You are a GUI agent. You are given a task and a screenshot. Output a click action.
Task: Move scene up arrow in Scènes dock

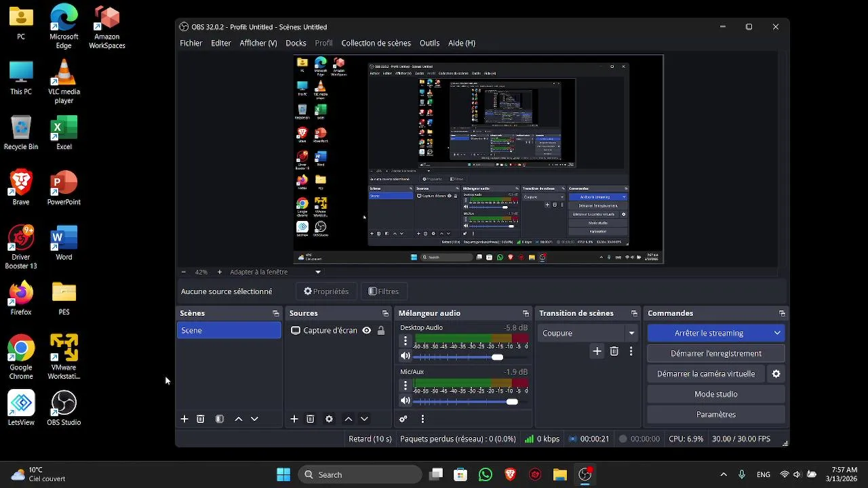coord(239,419)
